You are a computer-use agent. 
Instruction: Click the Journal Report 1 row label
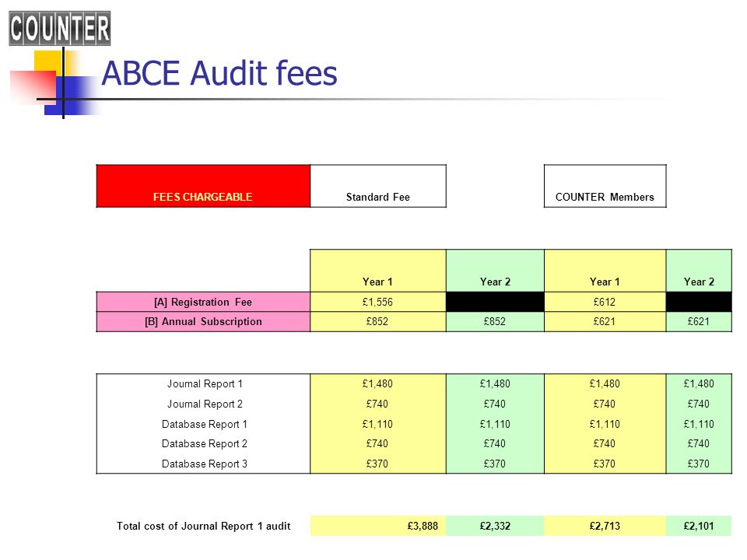(205, 383)
